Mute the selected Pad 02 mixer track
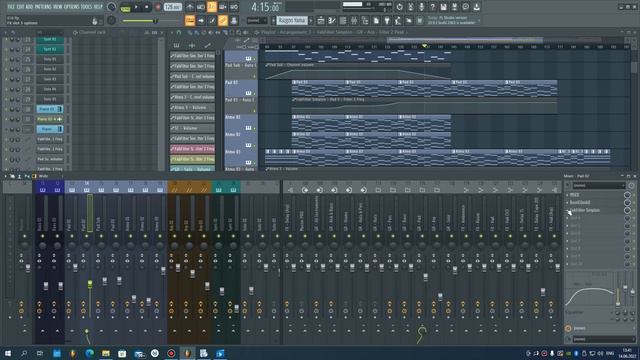The image size is (640, 360). (87, 236)
